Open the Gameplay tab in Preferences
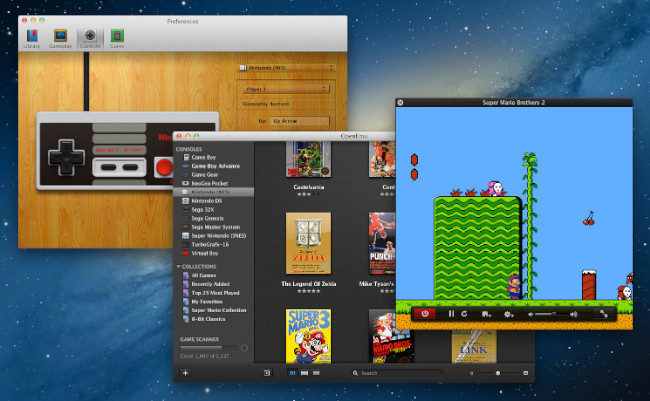650x401 pixels. point(61,39)
